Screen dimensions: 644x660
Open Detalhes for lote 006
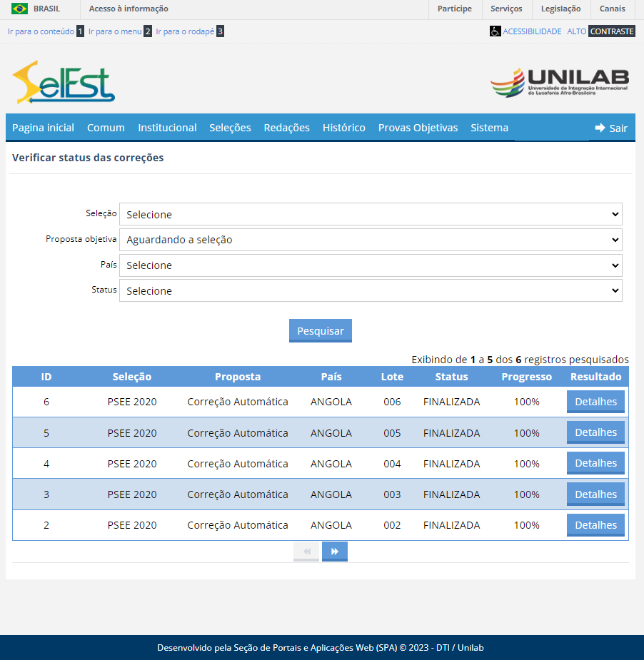[595, 402]
